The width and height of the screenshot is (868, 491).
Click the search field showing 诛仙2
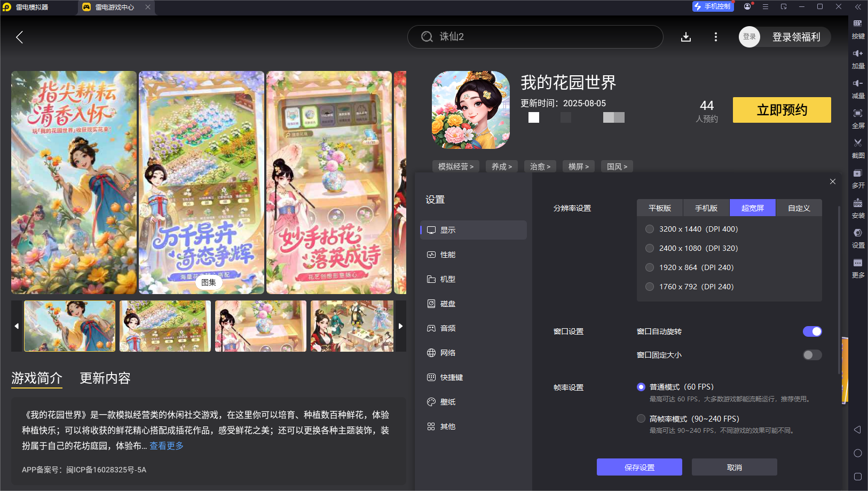point(535,37)
